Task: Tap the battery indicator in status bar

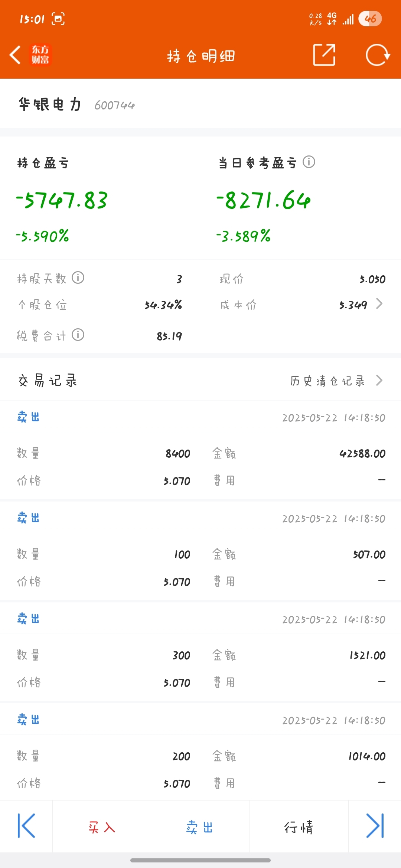Action: [x=370, y=19]
